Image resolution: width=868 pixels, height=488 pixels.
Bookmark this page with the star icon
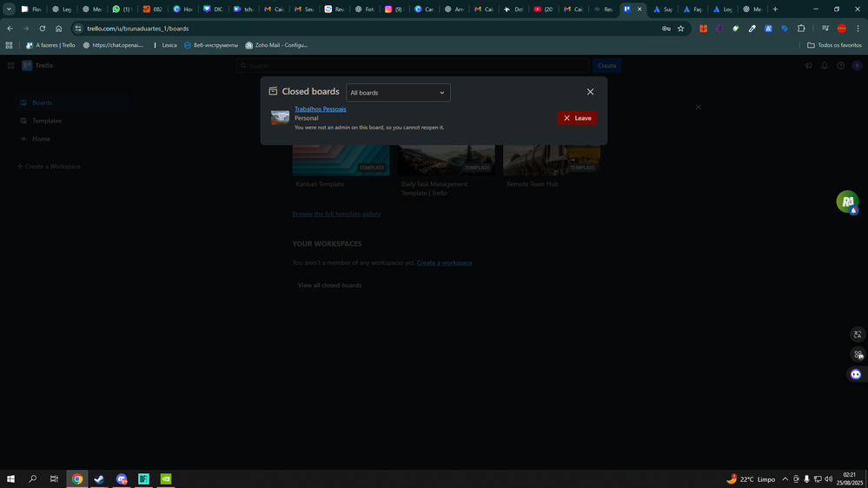pyautogui.click(x=681, y=28)
